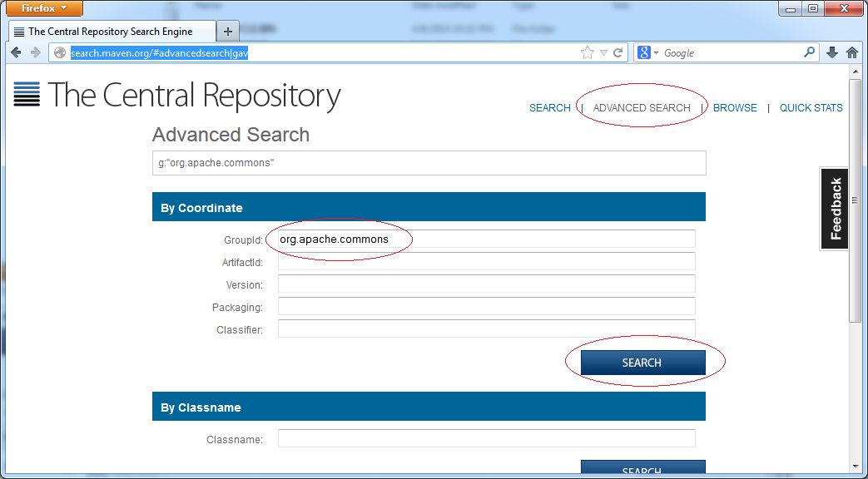Focus the Version input field
This screenshot has width=868, height=479.
tap(487, 284)
